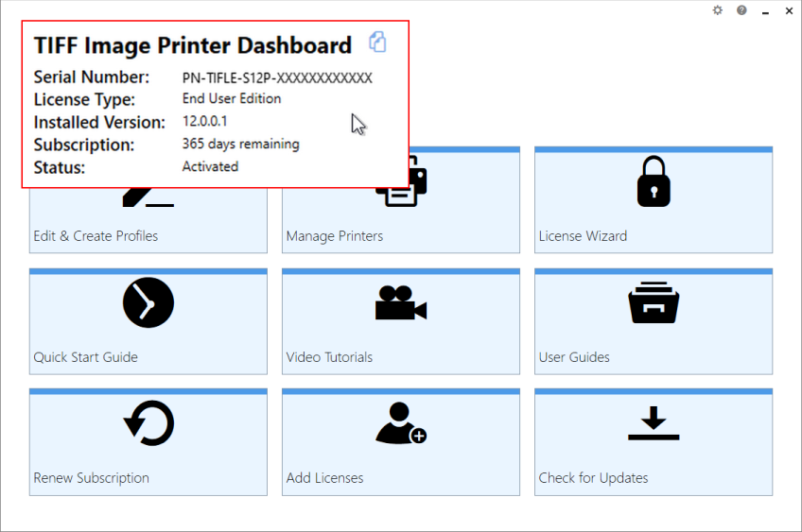Viewport: 802px width, 532px height.
Task: Select the User Guides label
Action: tap(574, 357)
